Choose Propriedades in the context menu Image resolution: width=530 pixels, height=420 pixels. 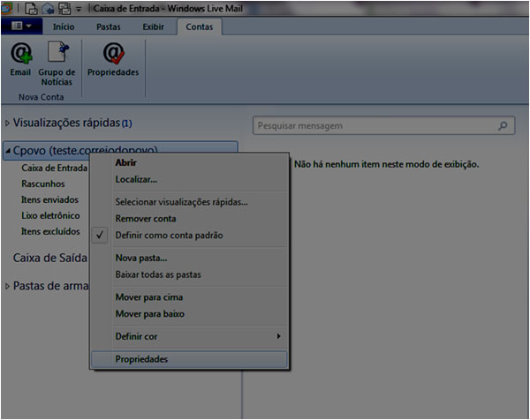[189, 359]
